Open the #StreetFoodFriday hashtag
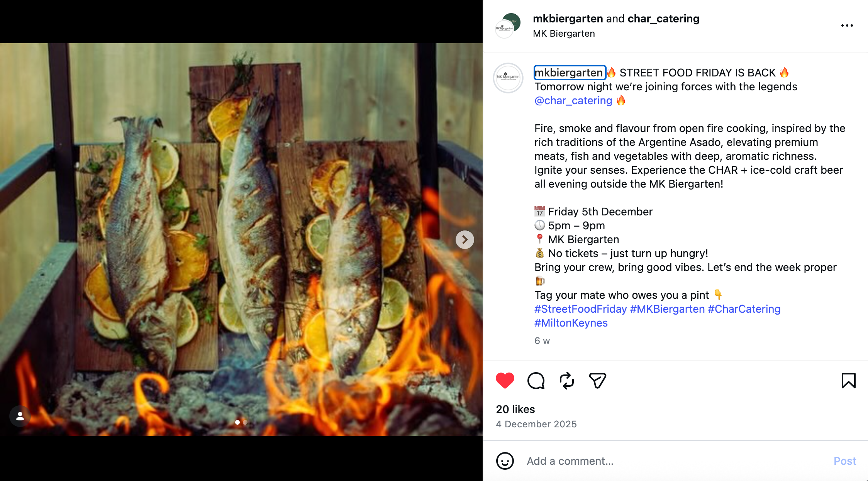 pyautogui.click(x=580, y=309)
